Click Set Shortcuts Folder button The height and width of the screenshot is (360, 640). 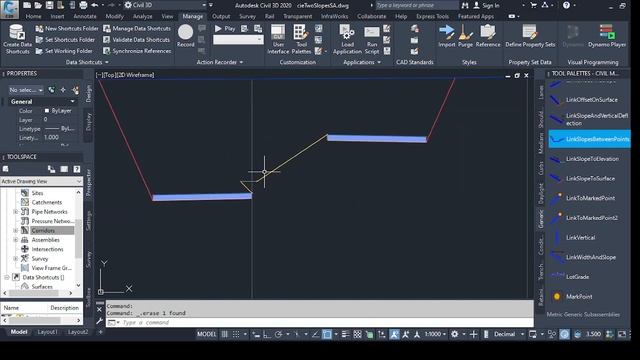coord(65,40)
